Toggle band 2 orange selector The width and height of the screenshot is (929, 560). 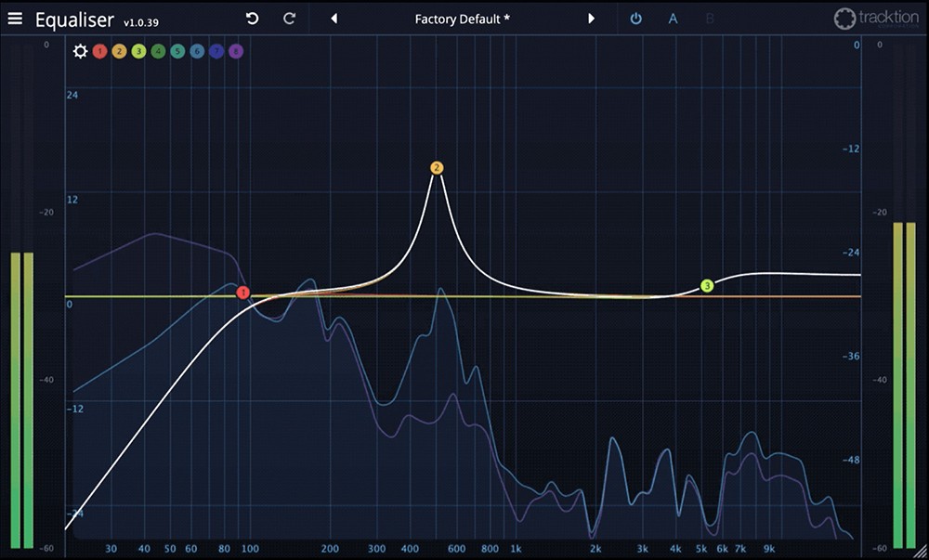pos(119,51)
